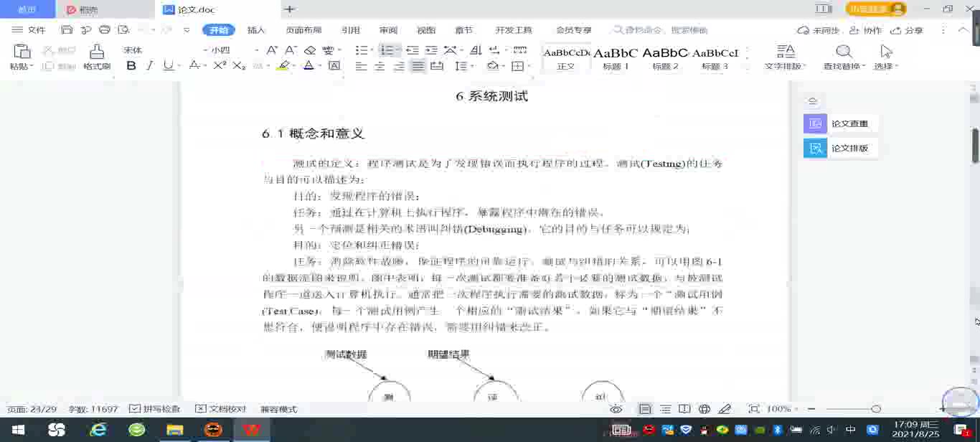Image resolution: width=980 pixels, height=442 pixels.
Task: Switch to Web Layout globe view icon
Action: click(705, 409)
